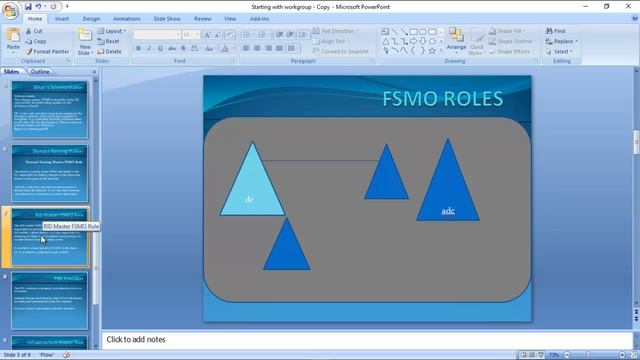Open the Review ribbon tab

tap(202, 19)
